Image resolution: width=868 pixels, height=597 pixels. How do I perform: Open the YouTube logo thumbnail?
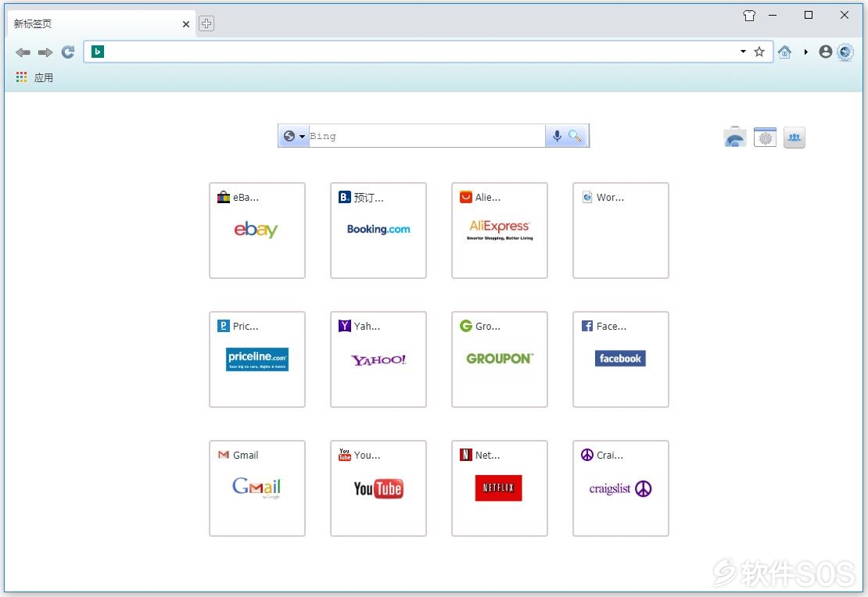click(378, 488)
